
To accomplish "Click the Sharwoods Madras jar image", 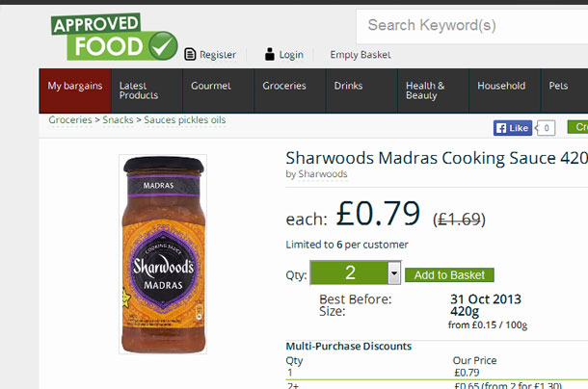I will 163,254.
